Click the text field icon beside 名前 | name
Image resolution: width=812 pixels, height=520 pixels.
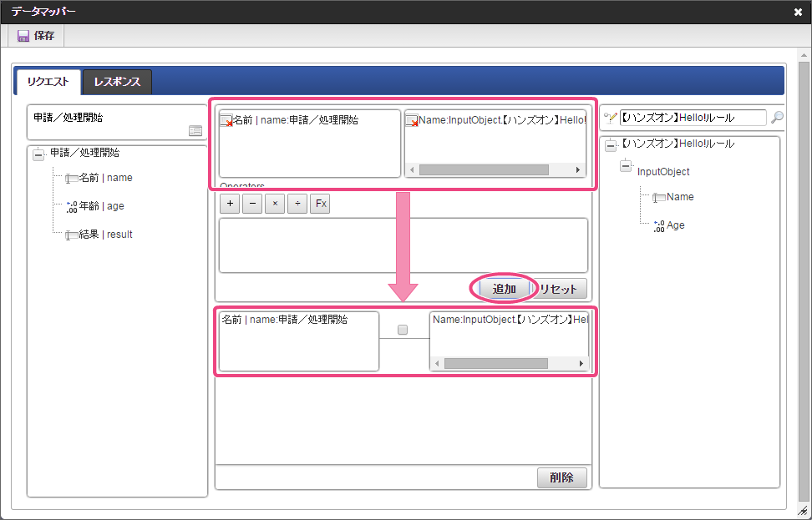click(72, 179)
